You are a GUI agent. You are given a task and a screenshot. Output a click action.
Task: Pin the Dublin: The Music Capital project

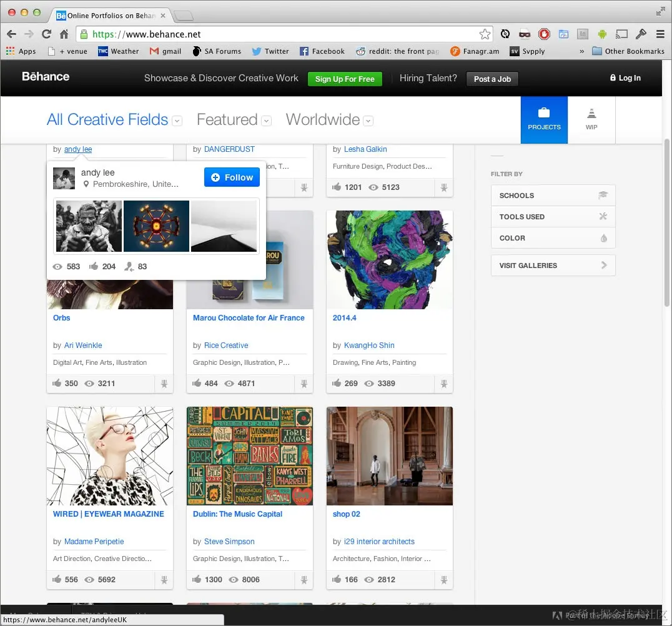(304, 580)
